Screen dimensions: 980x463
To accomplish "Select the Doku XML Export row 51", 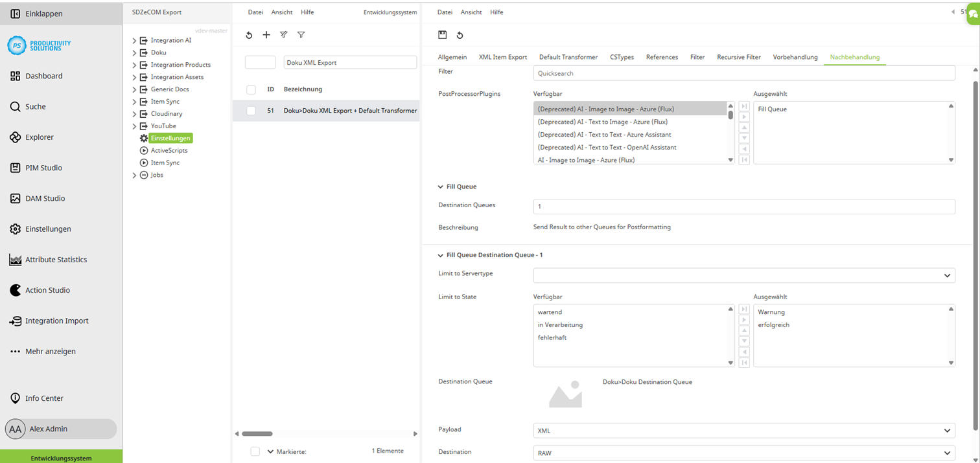I will coord(326,111).
